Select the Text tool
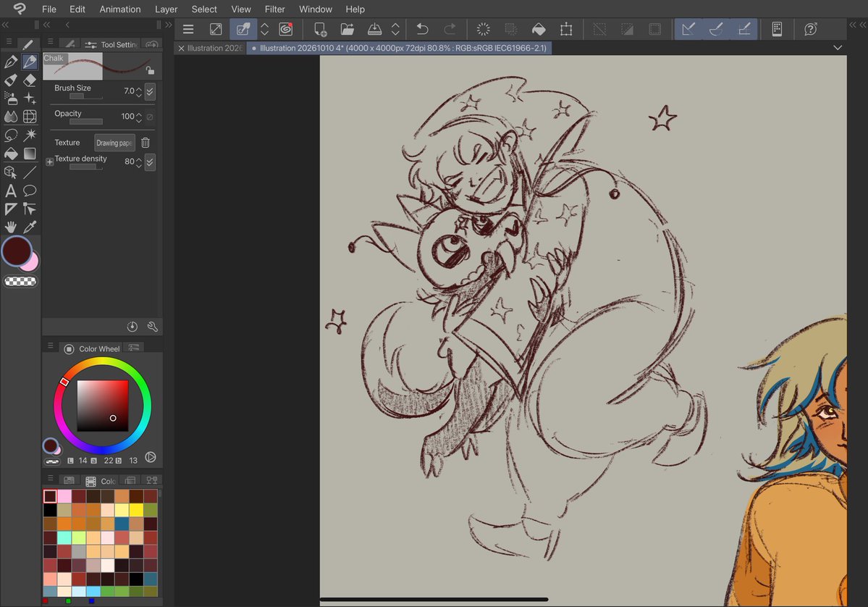Screen dimensions: 868x607 [x=11, y=191]
